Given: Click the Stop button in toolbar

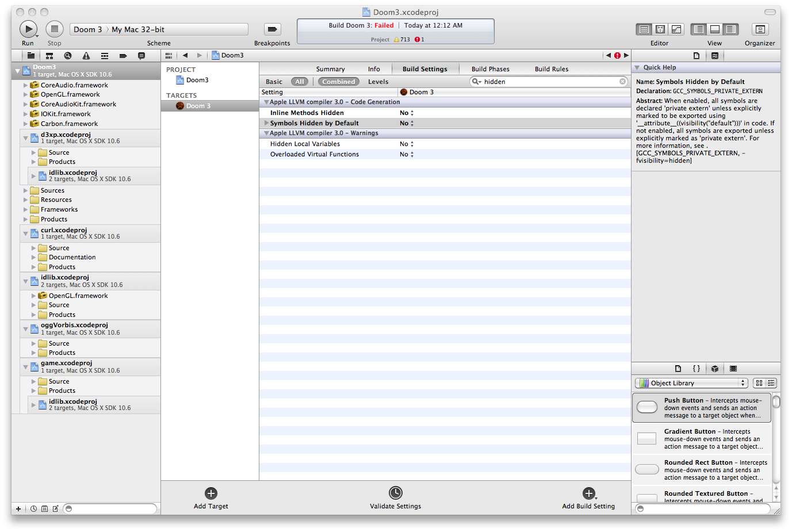Looking at the screenshot, I should pyautogui.click(x=55, y=29).
